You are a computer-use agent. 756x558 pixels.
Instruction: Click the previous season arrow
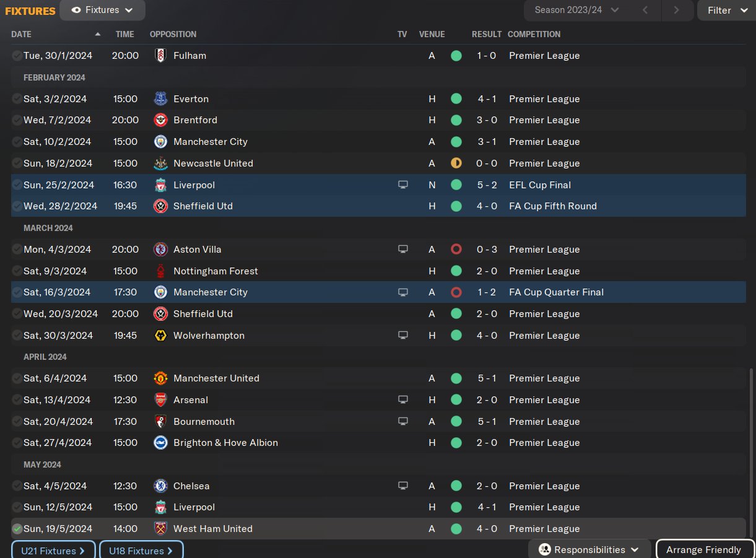[645, 10]
